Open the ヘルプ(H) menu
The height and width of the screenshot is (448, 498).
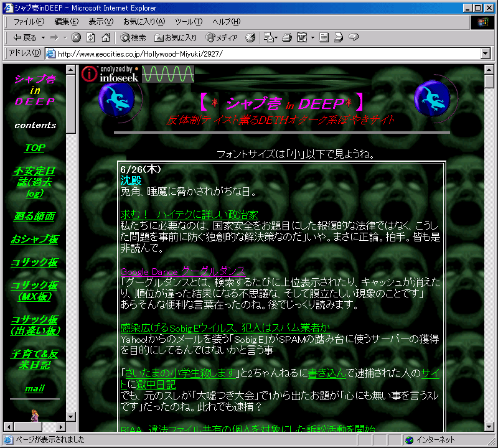click(227, 22)
